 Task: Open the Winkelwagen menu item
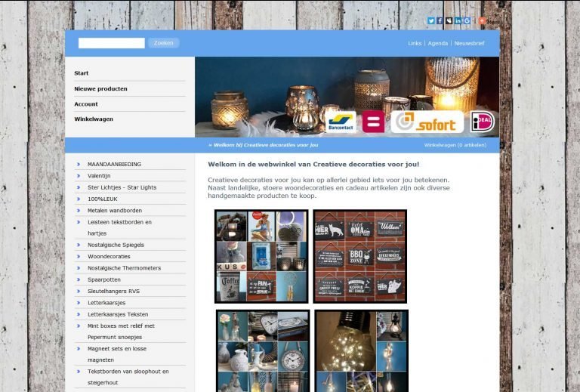click(x=94, y=119)
